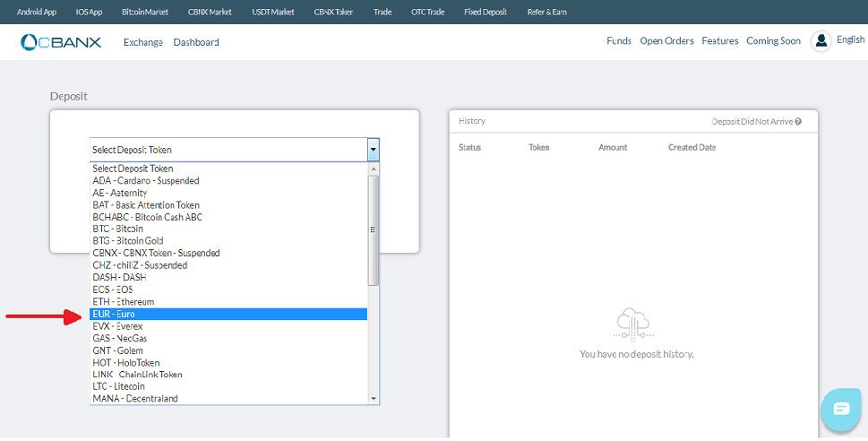Image resolution: width=868 pixels, height=441 pixels.
Task: Open Fixed Deposit page
Action: click(x=486, y=12)
